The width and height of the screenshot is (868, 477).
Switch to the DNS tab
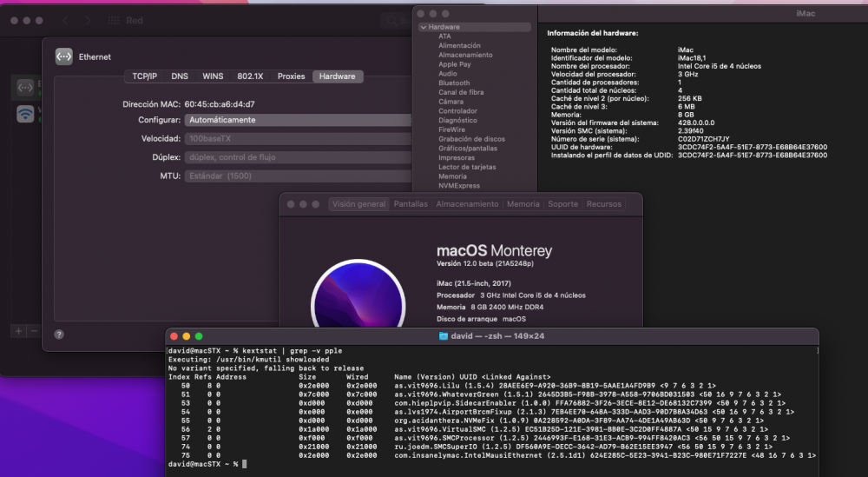click(x=180, y=76)
